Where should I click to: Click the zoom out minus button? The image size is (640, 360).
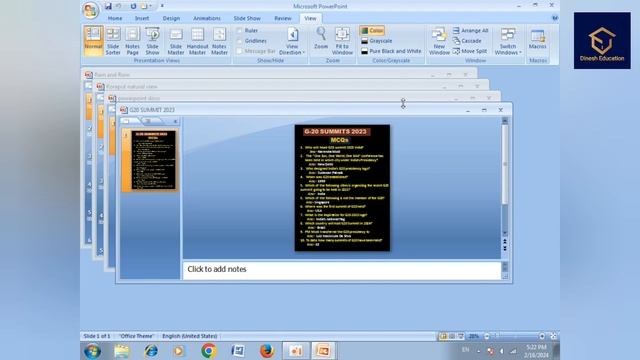click(487, 336)
